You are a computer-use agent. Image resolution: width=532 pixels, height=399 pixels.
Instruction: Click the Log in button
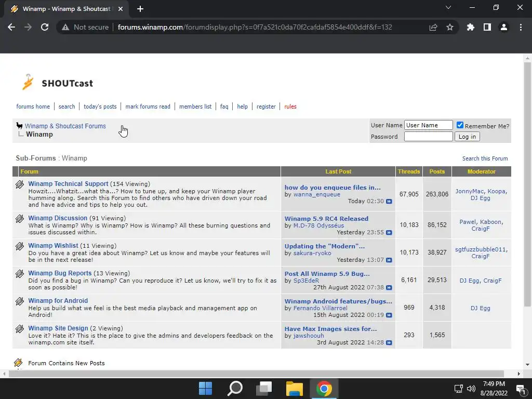[x=467, y=137]
